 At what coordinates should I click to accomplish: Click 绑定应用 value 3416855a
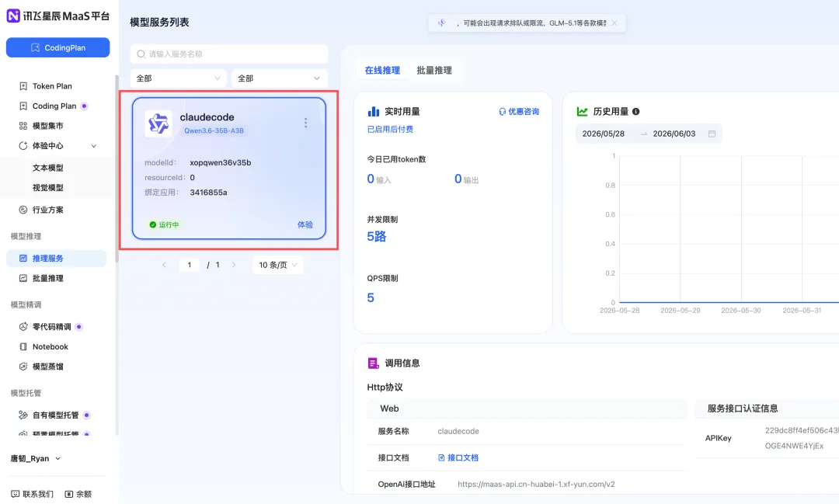pyautogui.click(x=208, y=193)
